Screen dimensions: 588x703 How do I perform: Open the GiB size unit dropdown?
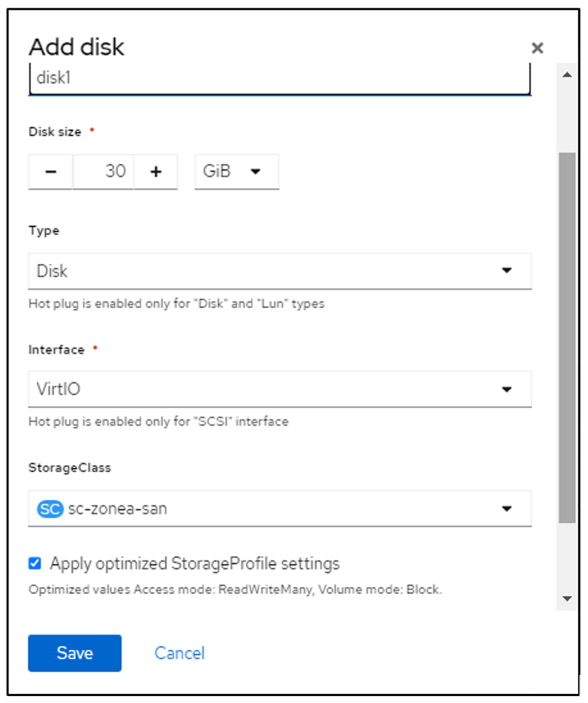point(236,172)
